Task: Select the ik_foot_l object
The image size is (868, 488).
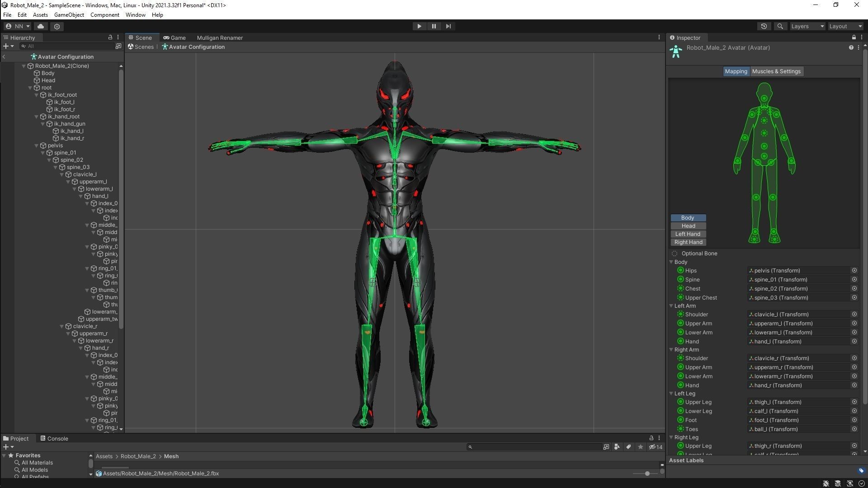Action: [64, 102]
